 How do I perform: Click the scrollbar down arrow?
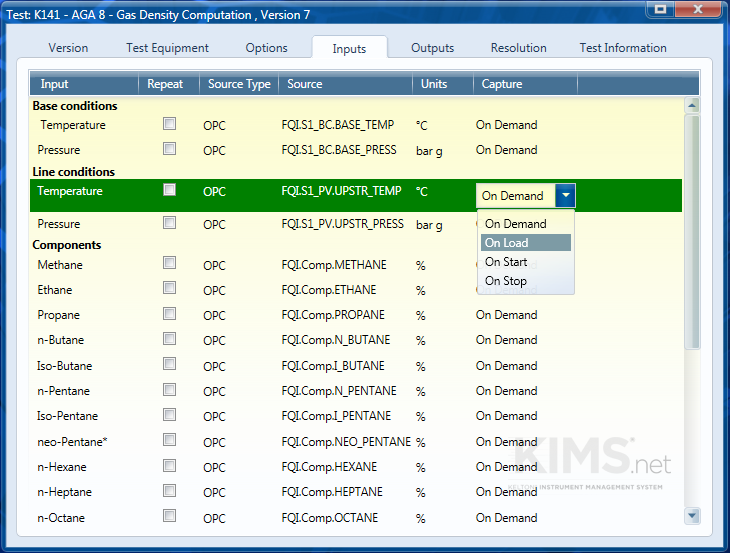tap(692, 515)
